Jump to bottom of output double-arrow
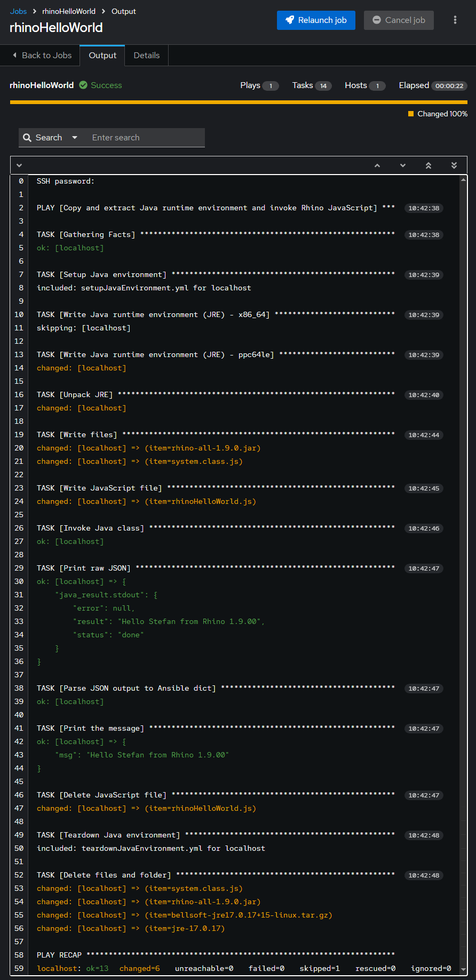 pos(454,165)
